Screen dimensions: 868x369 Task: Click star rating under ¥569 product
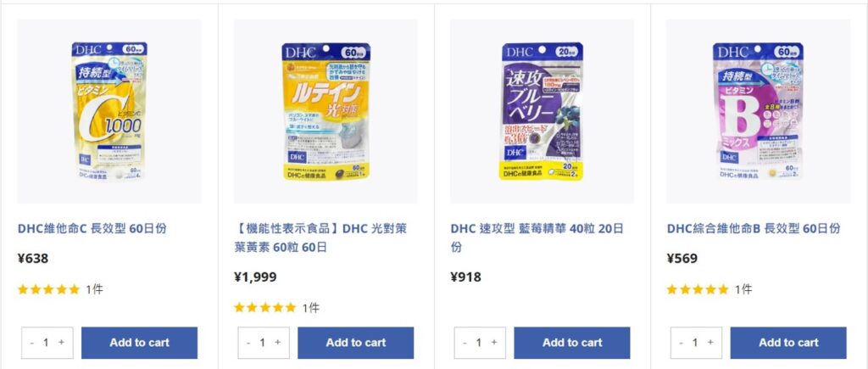(698, 289)
